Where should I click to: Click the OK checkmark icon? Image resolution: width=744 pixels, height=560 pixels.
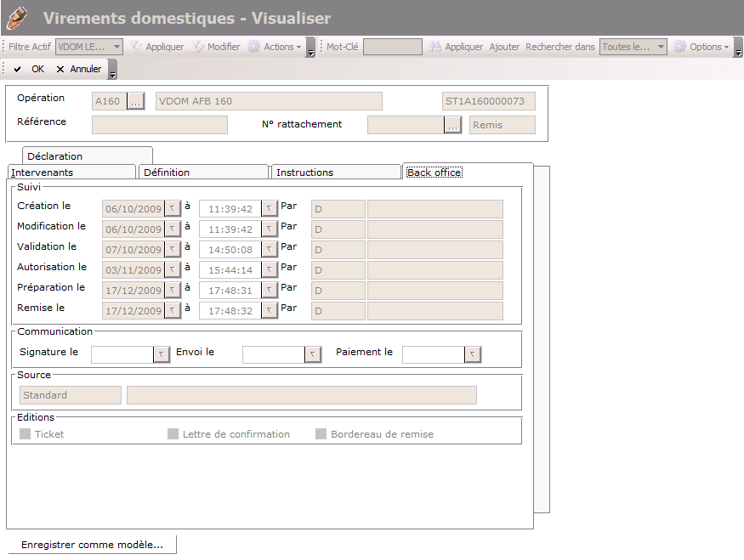(x=18, y=70)
